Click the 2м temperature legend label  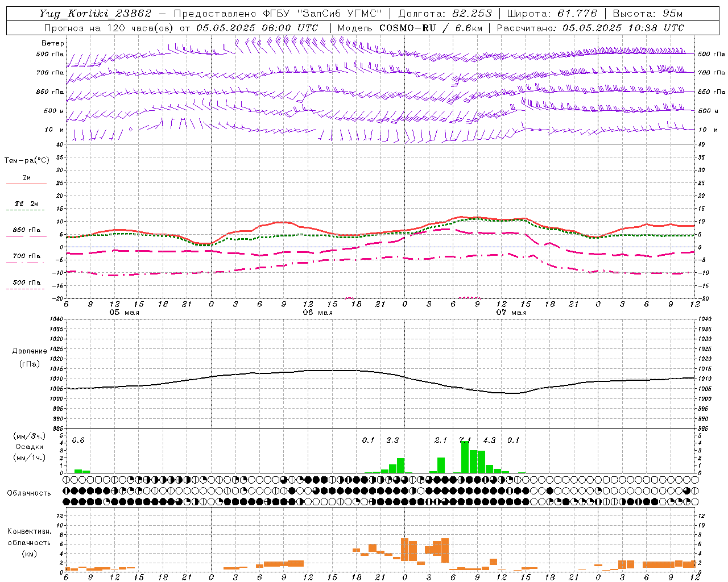tap(27, 178)
